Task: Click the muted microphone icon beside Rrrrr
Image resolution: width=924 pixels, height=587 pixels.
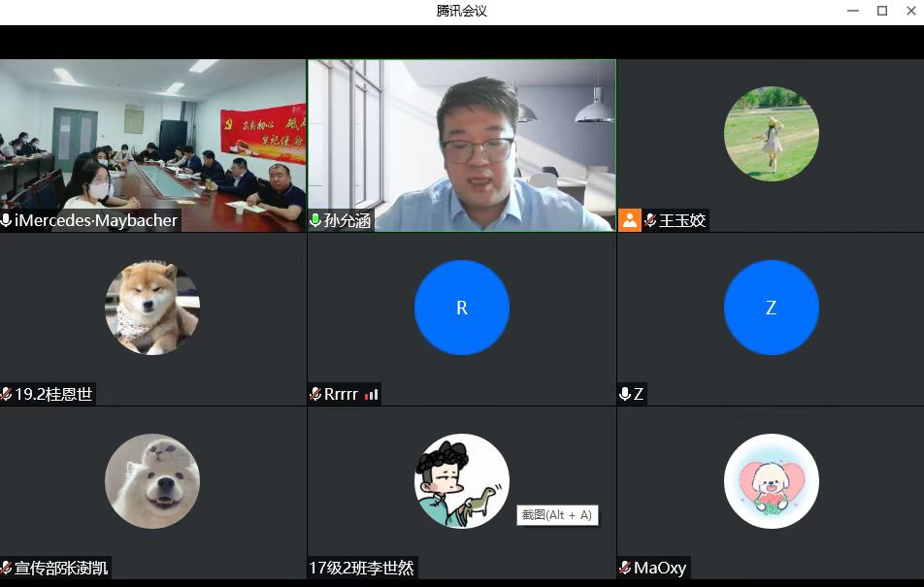Action: (x=315, y=394)
